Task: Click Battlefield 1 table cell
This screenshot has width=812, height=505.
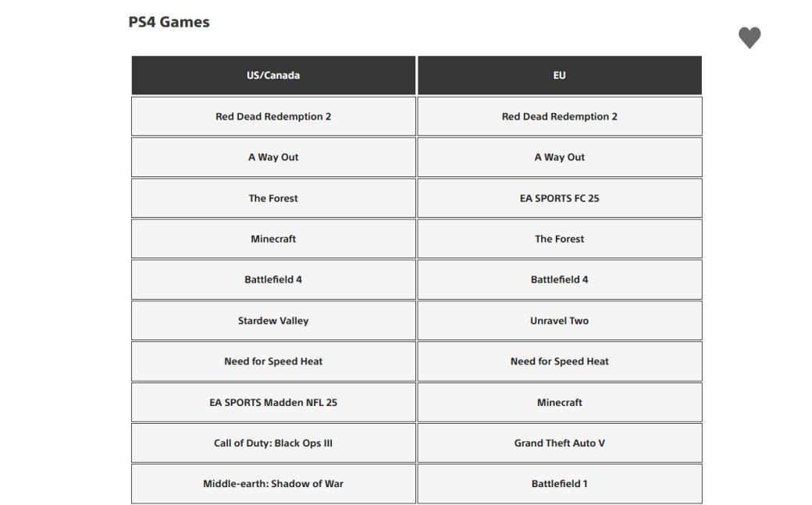Action: coord(559,484)
